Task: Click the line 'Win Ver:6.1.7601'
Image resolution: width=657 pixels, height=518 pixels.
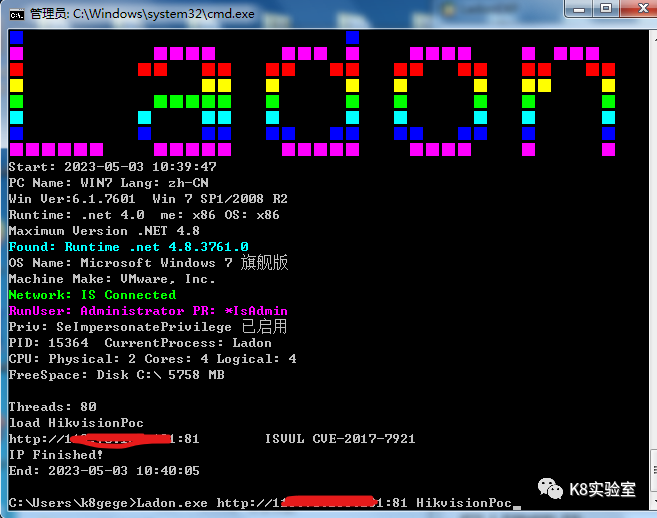Action: pyautogui.click(x=148, y=199)
